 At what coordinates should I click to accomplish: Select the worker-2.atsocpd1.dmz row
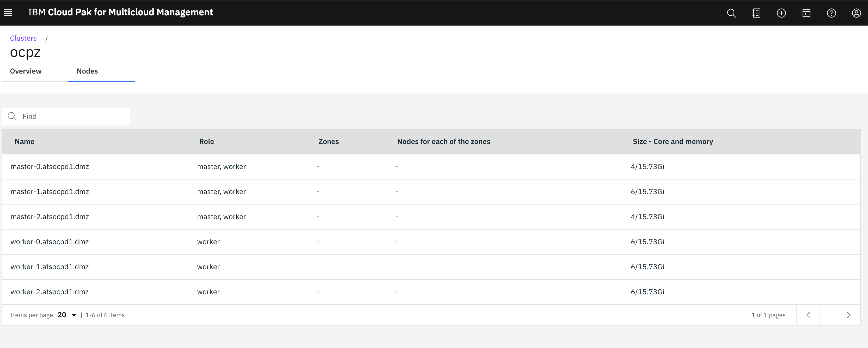click(50, 292)
